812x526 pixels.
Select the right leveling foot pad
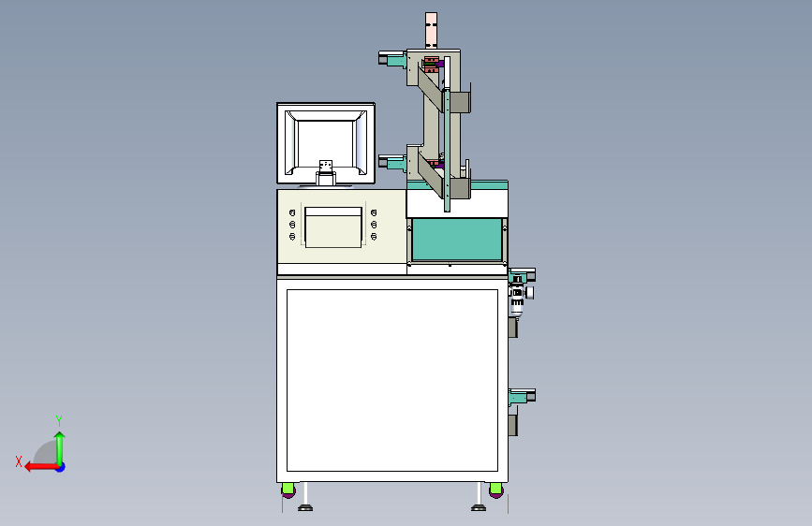click(479, 508)
